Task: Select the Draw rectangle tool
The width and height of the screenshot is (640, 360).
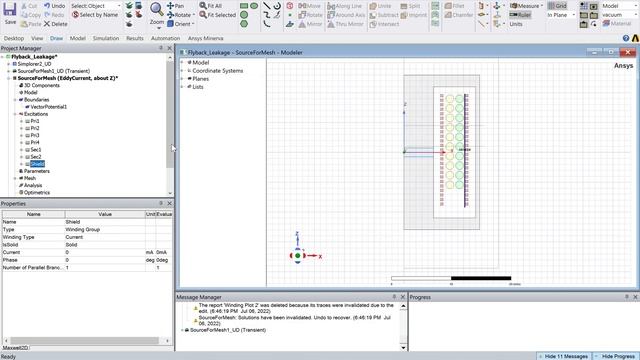Action: pyautogui.click(x=244, y=6)
